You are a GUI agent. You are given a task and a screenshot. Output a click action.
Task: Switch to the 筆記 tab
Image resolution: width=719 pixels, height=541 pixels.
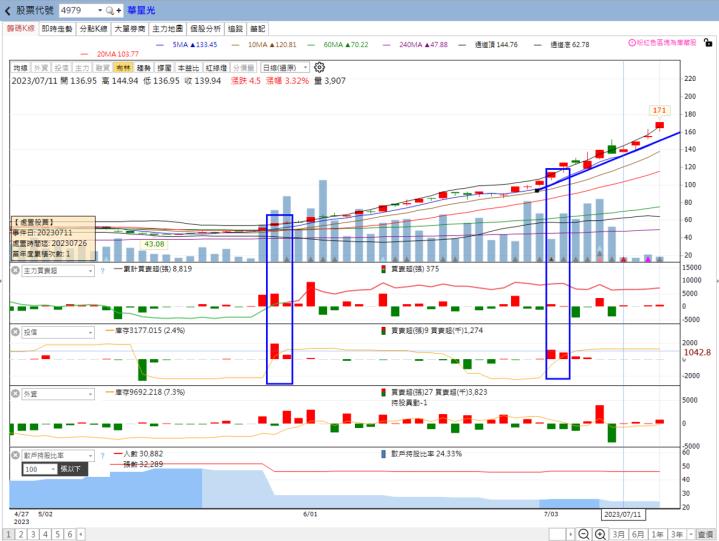(x=258, y=29)
